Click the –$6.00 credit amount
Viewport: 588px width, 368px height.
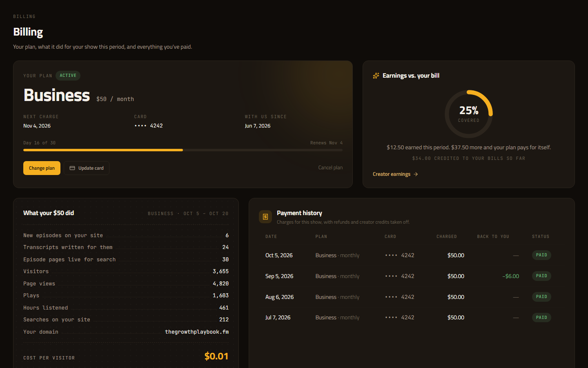point(510,276)
